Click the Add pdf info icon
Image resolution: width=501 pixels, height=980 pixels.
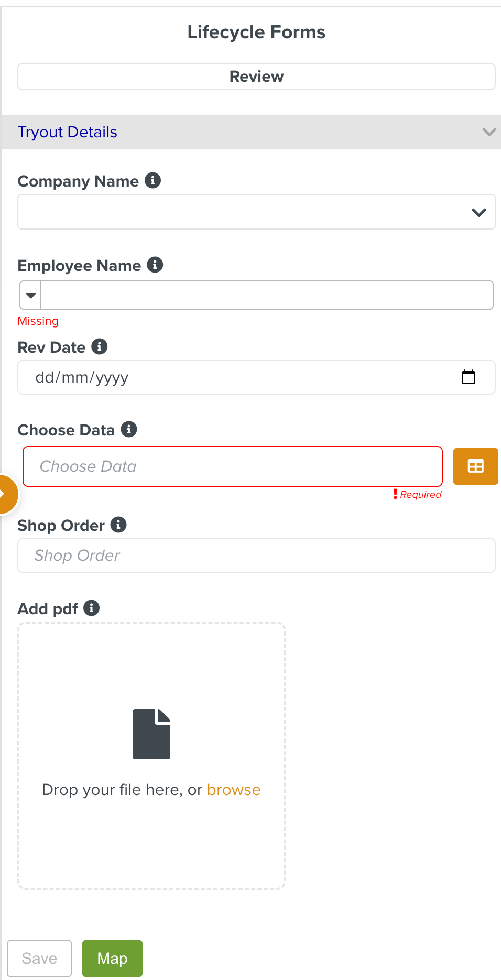coord(92,608)
